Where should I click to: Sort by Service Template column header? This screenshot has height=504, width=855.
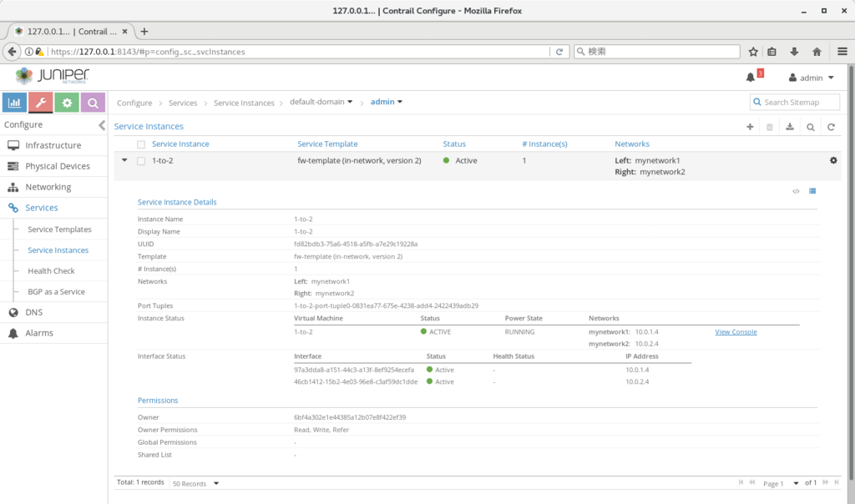[327, 144]
